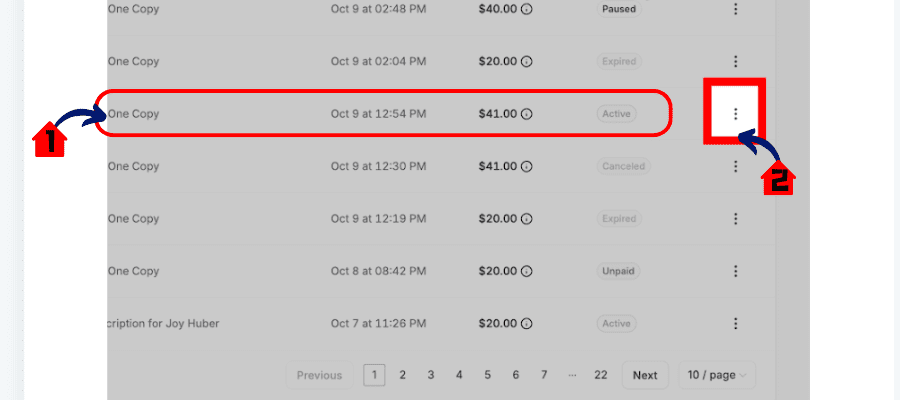This screenshot has height=400, width=900.
Task: Click info icon beside Oct 8 $20.00 amount
Action: [526, 271]
